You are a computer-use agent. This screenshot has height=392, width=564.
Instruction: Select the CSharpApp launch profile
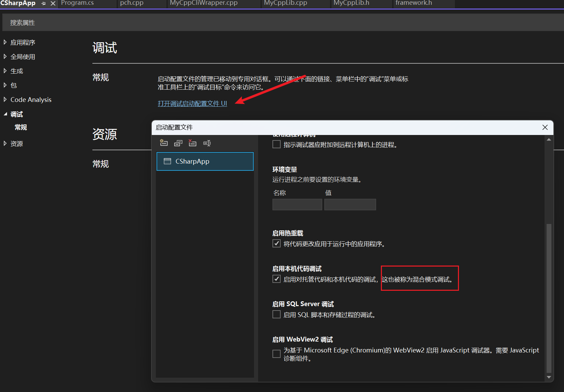pos(205,161)
